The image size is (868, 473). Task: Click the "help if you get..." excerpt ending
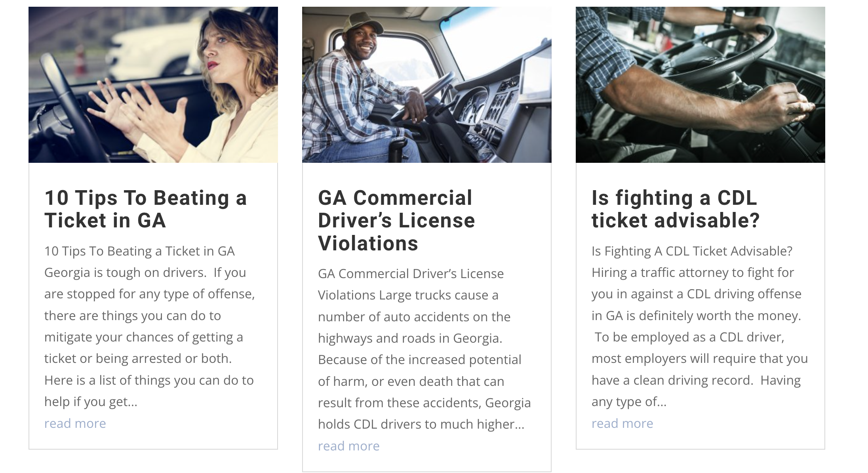click(91, 402)
